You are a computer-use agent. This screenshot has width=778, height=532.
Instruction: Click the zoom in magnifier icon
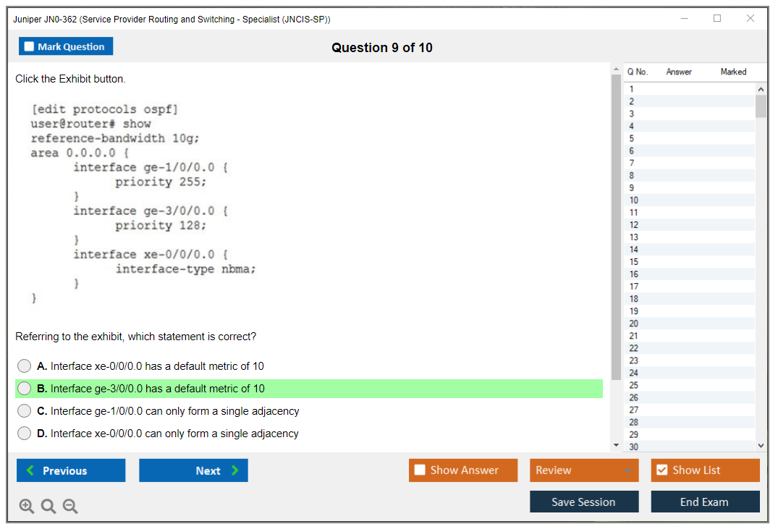(x=26, y=507)
